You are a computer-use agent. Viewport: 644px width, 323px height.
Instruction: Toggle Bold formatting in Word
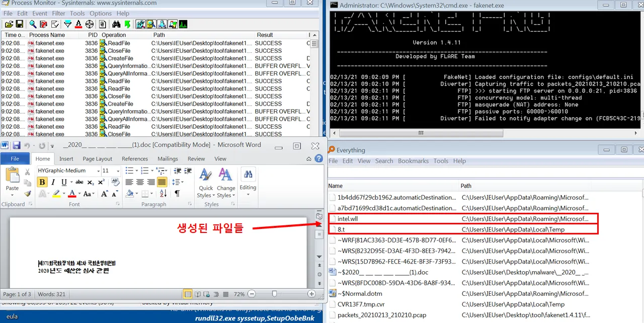tap(42, 182)
